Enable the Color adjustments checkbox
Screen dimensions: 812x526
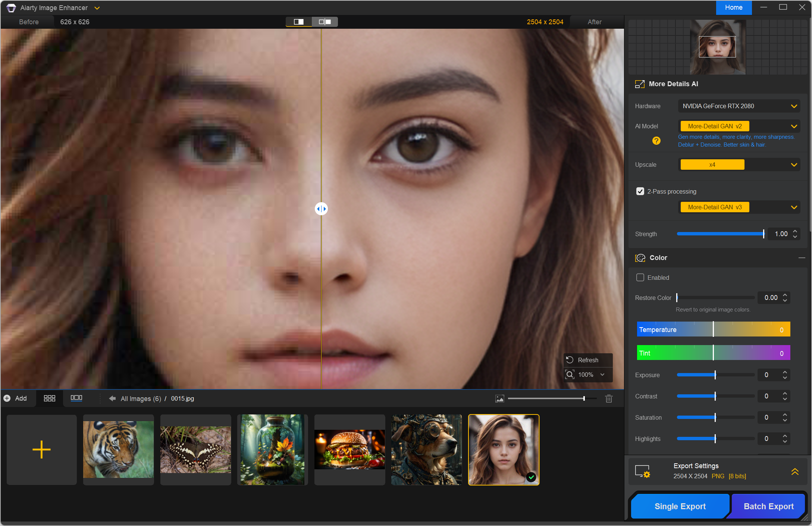(x=640, y=278)
